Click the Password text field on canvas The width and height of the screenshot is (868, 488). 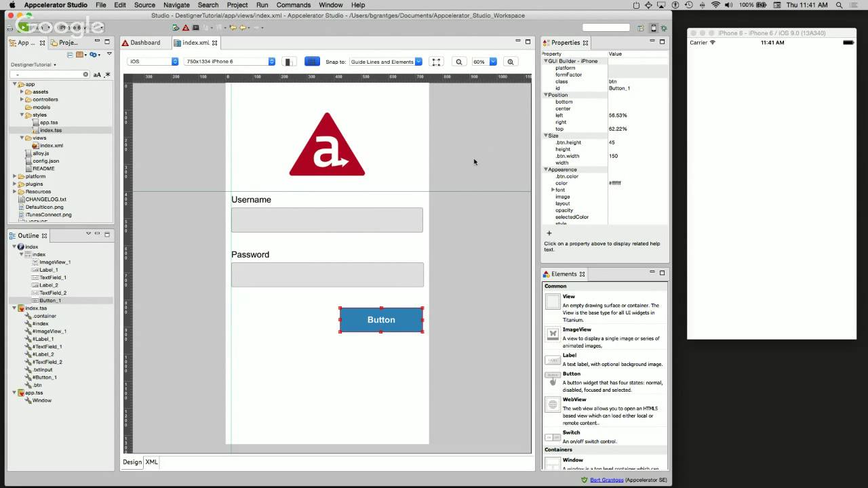click(x=328, y=274)
